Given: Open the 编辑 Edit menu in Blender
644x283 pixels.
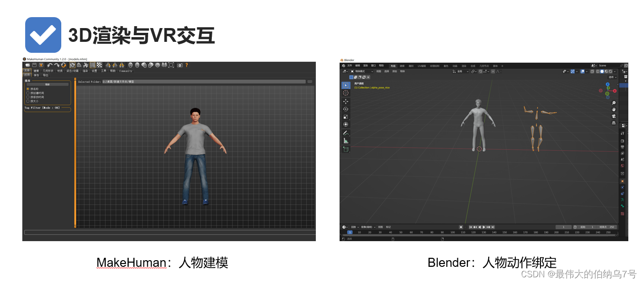Looking at the screenshot, I should [x=358, y=66].
